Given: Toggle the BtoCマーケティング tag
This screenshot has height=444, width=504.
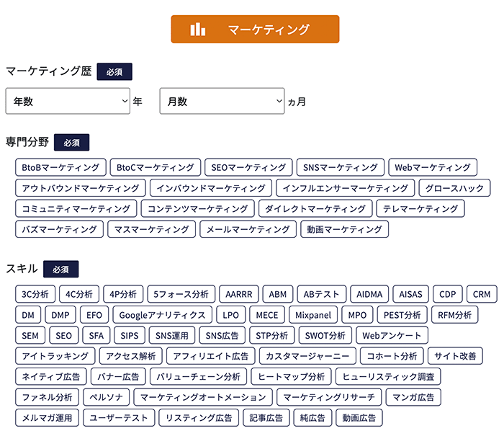Looking at the screenshot, I should (x=156, y=167).
